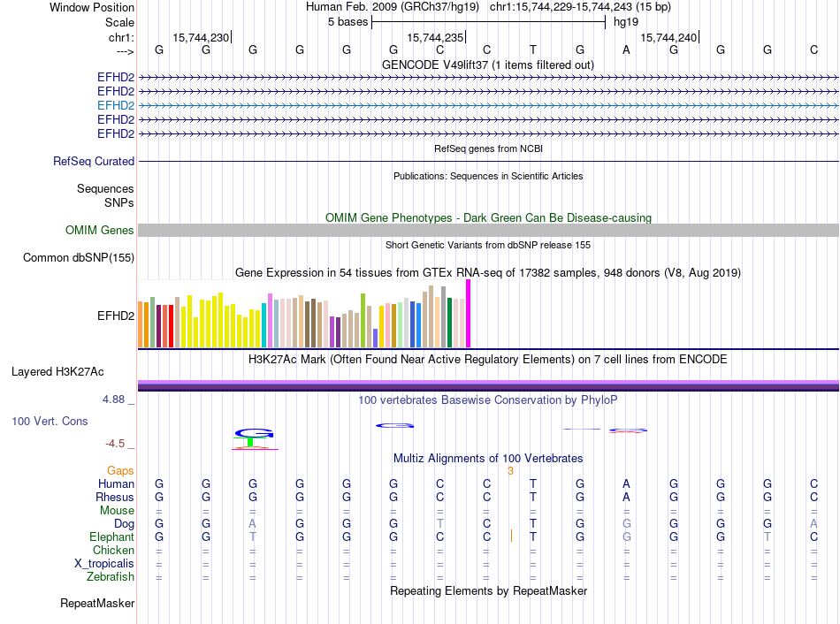Select the Zebrafish species row label
Viewport: 840px width, 624px height.
coord(111,577)
